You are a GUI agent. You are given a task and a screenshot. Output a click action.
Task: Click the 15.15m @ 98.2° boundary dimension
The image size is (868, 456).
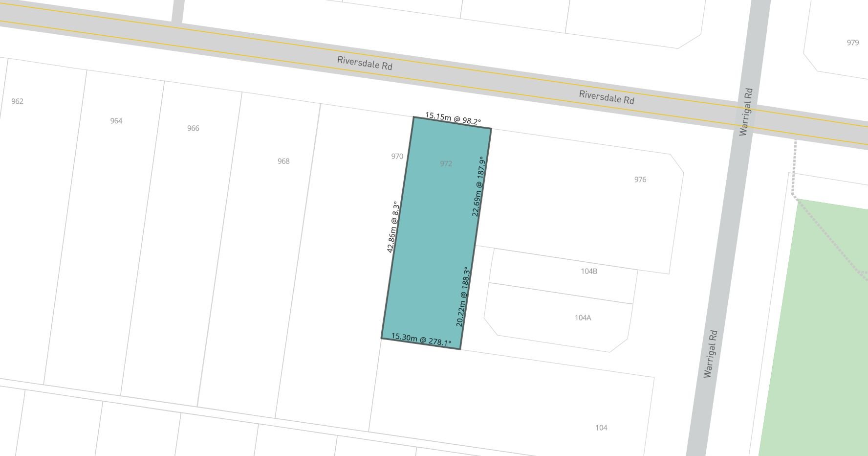[x=453, y=118]
